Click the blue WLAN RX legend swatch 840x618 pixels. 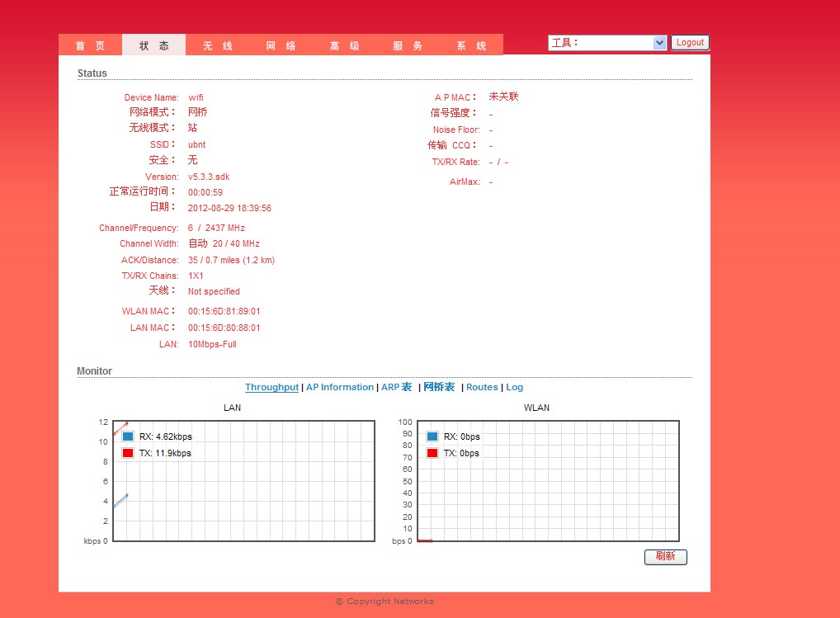tap(432, 436)
